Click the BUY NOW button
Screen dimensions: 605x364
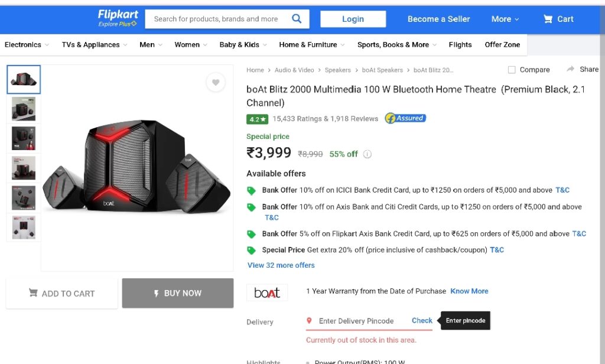(178, 293)
